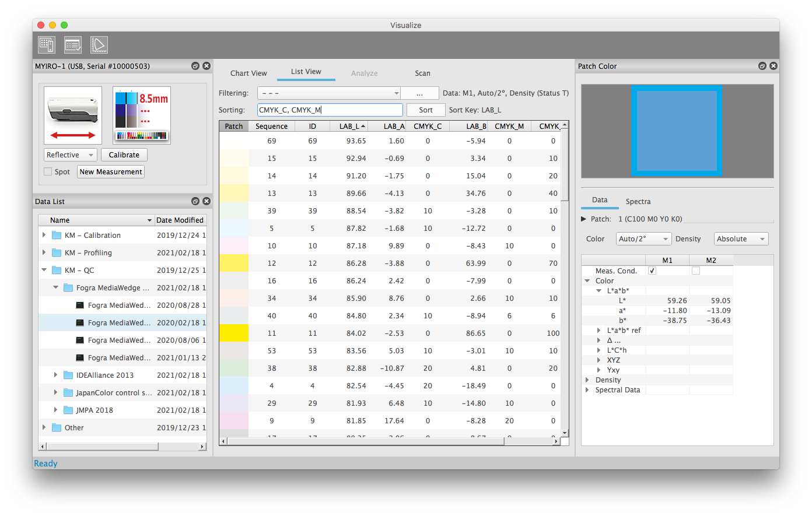Open the Density Absolute dropdown
812x516 pixels.
[741, 239]
